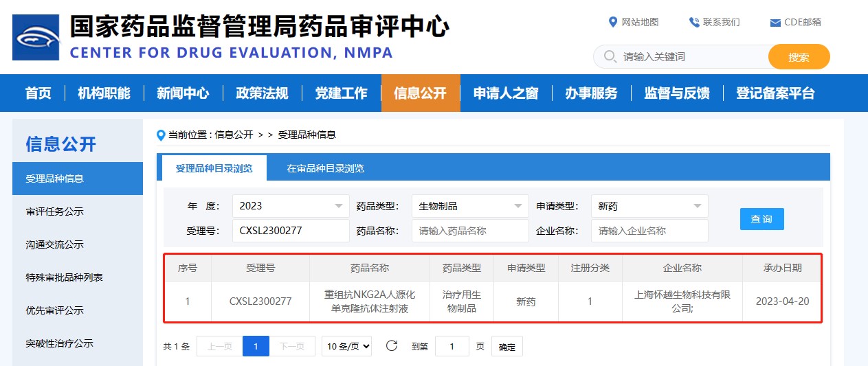Open 政策法规 navigation item
The height and width of the screenshot is (366, 868).
[x=262, y=93]
